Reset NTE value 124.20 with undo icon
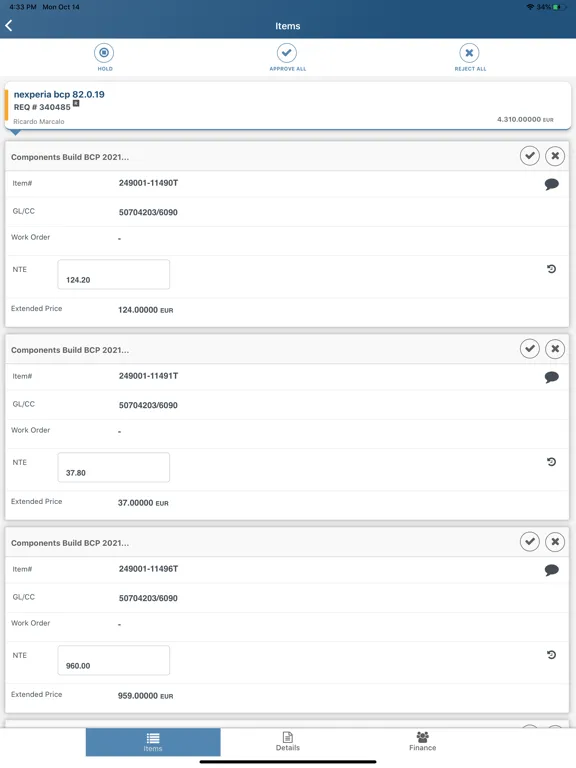 click(x=552, y=269)
